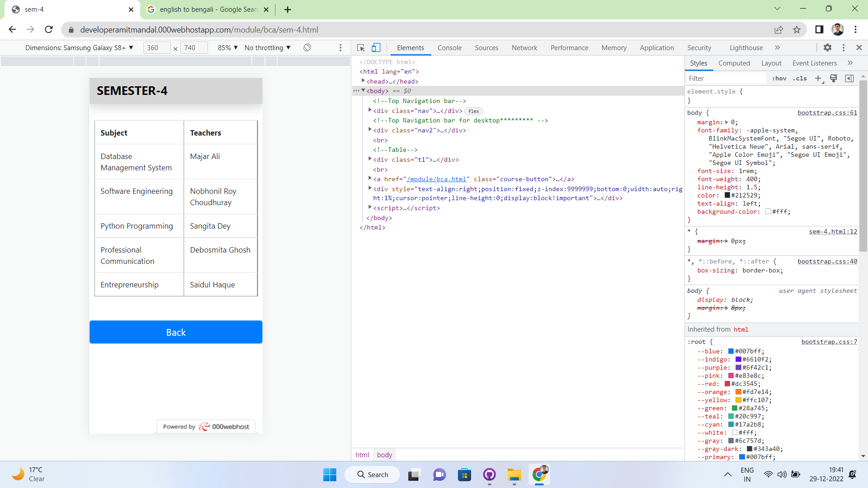
Task: Click the blue Back button
Action: pos(176,332)
